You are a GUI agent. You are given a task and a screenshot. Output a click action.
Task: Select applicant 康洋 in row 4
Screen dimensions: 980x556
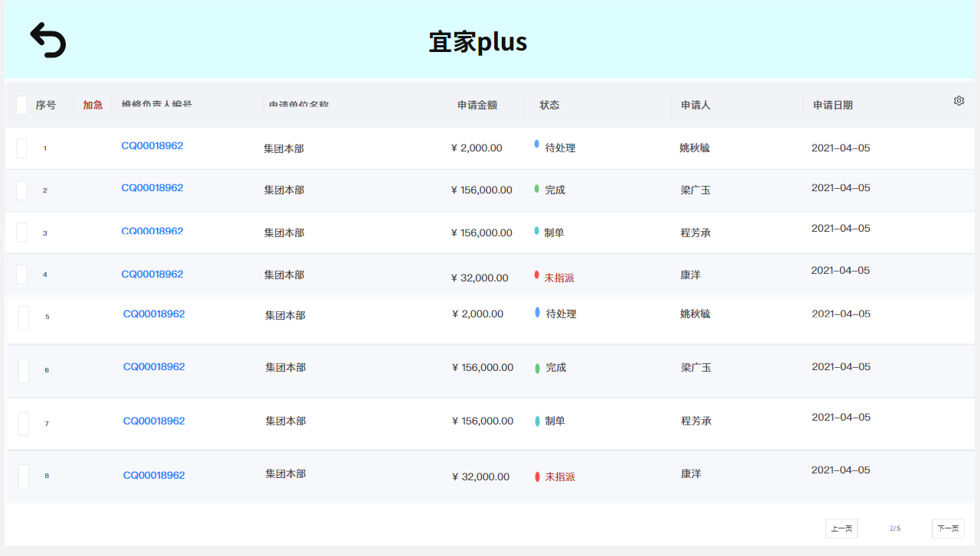coord(690,274)
